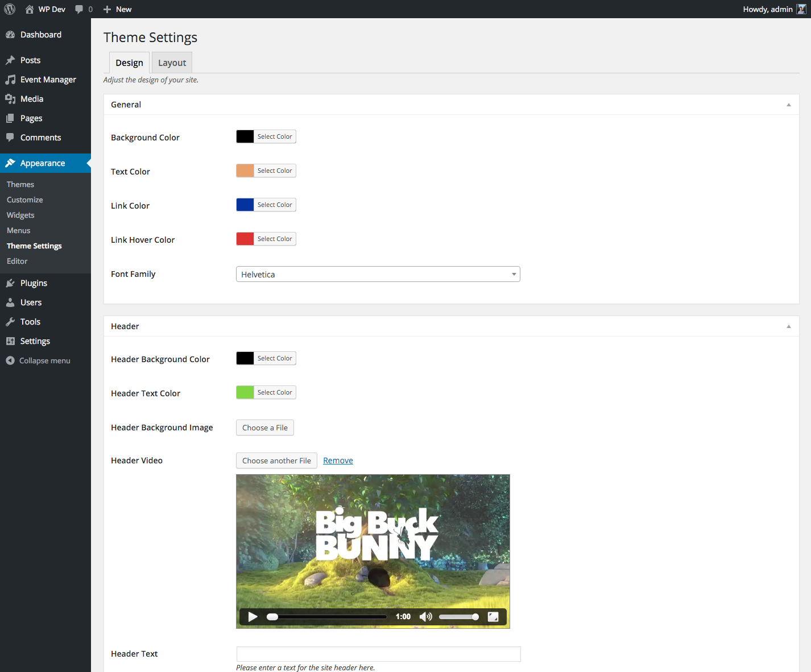Click the comments bubble icon in the admin bar
This screenshot has width=811, height=672.
coord(79,9)
